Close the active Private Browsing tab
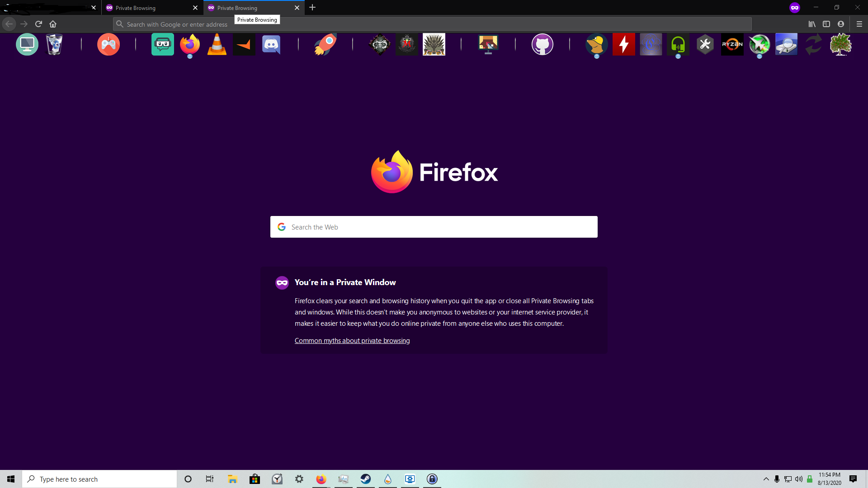This screenshot has width=868, height=488. (297, 8)
